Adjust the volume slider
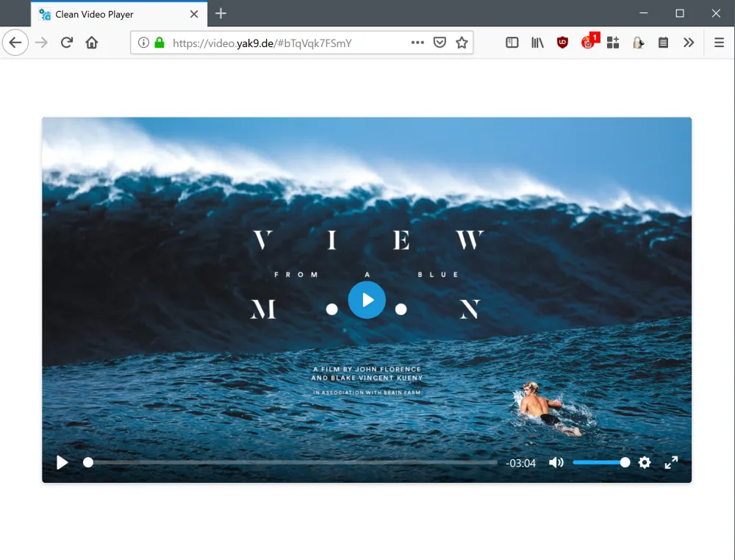 pyautogui.click(x=601, y=462)
